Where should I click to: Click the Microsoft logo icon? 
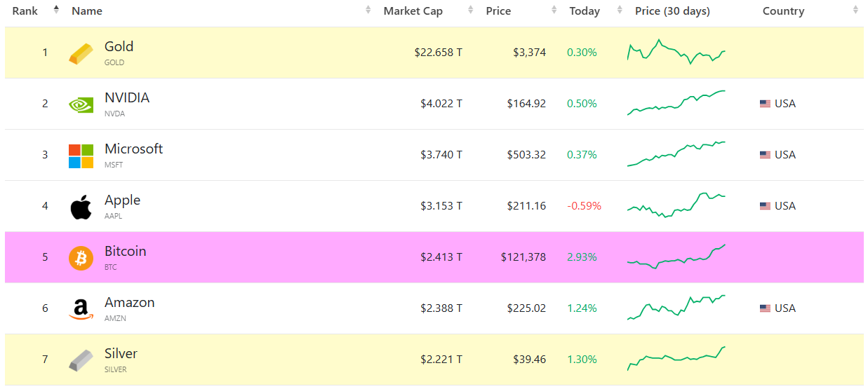coord(81,156)
